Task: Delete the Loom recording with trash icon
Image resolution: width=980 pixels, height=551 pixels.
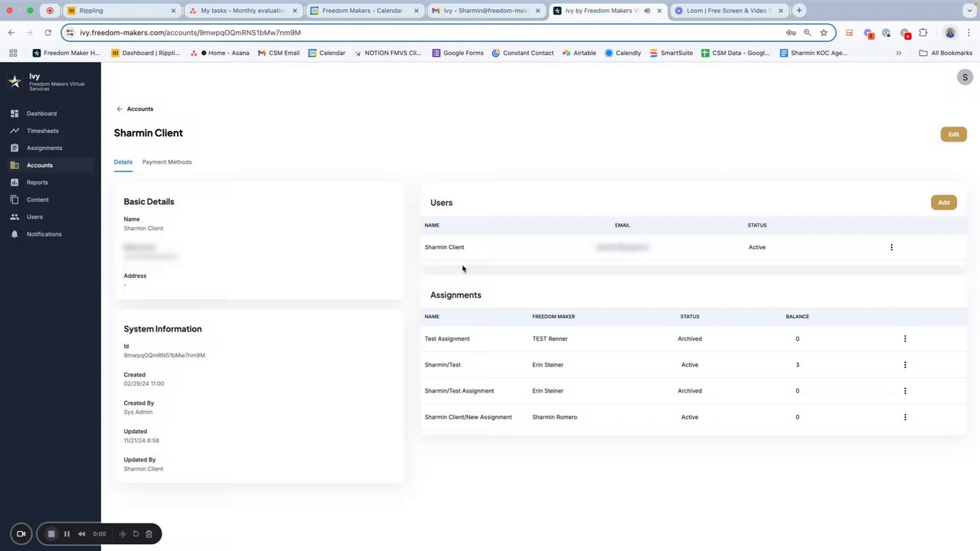Action: [x=149, y=534]
